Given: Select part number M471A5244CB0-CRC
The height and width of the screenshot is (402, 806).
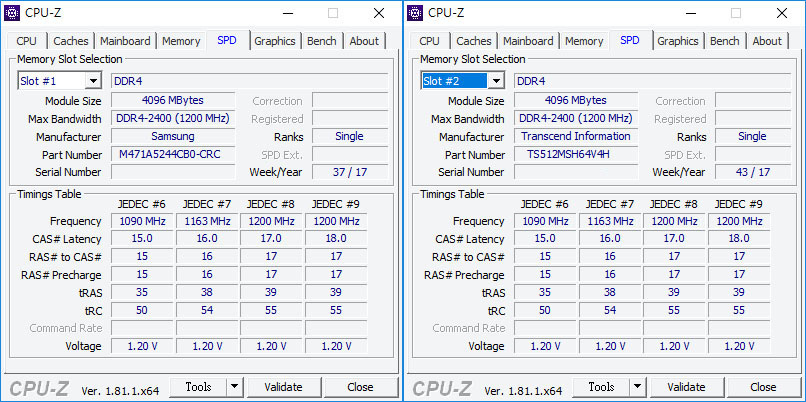Looking at the screenshot, I should (173, 154).
